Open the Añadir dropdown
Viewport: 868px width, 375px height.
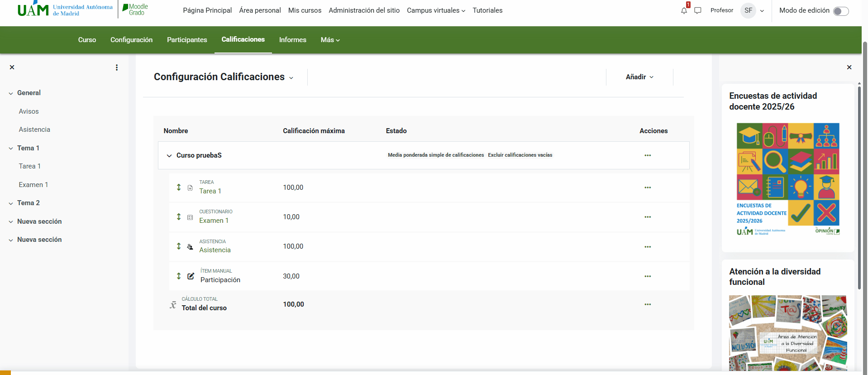click(639, 77)
